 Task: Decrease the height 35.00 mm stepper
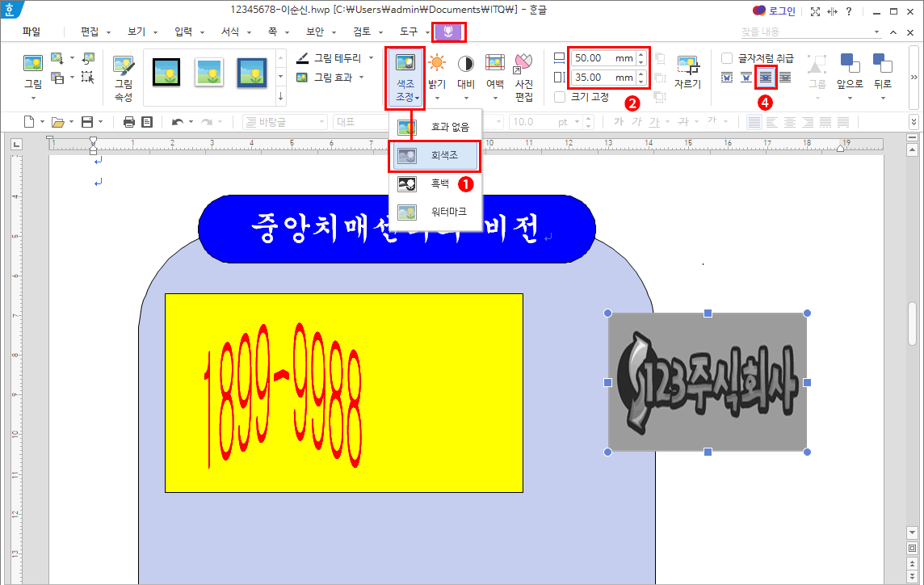pos(641,81)
